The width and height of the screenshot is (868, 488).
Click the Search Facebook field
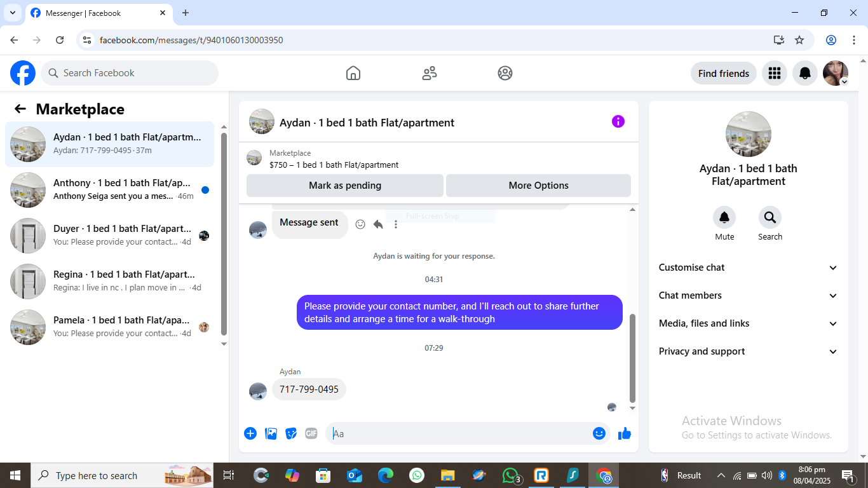point(130,73)
